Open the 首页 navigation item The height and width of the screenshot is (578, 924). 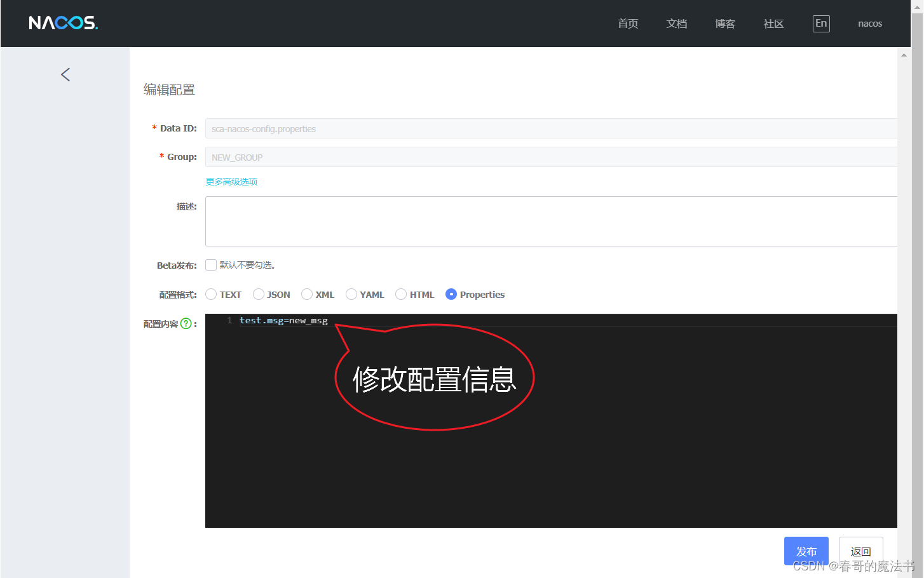pos(627,24)
